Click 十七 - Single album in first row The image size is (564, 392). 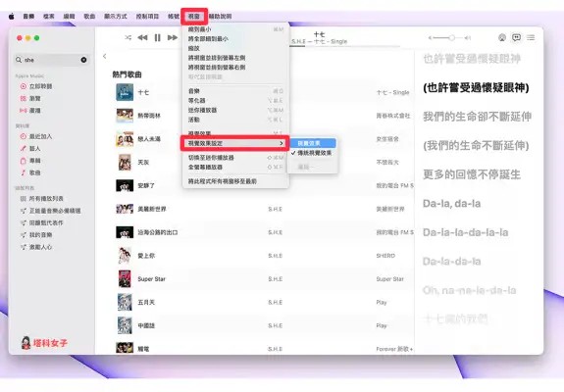pyautogui.click(x=392, y=92)
